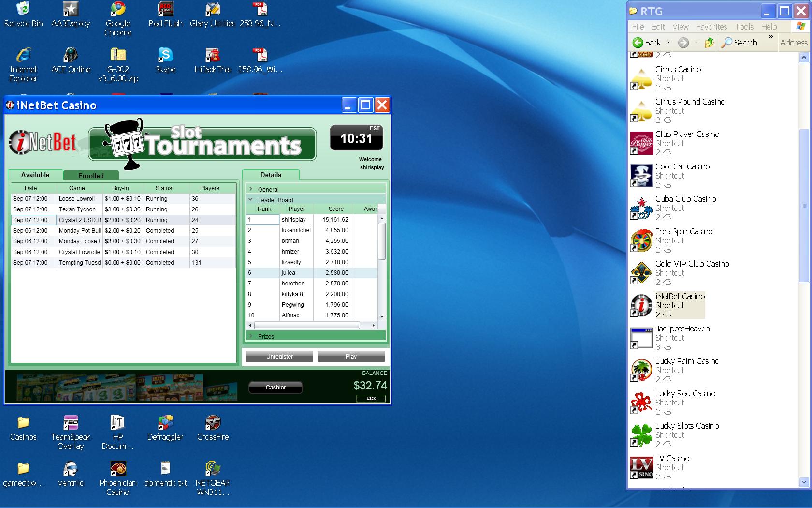The height and width of the screenshot is (508, 812).
Task: Open the Skype desktop icon
Action: 165,60
